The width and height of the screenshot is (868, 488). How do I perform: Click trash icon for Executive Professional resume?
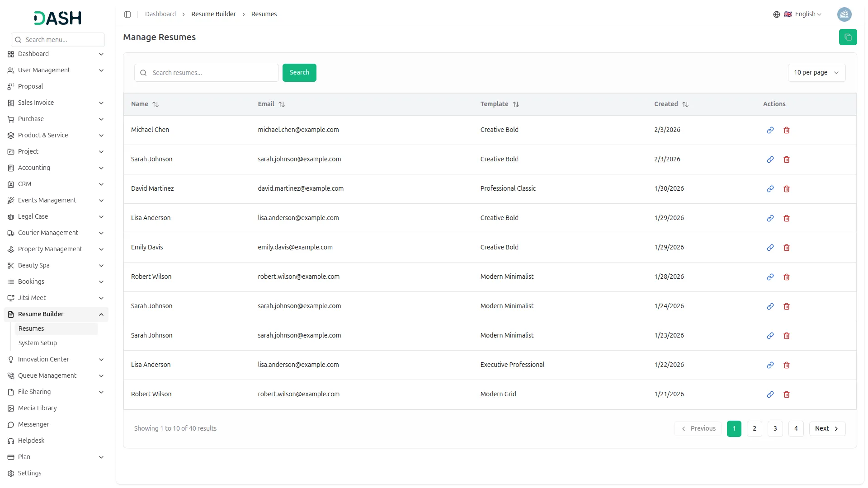pyautogui.click(x=786, y=365)
